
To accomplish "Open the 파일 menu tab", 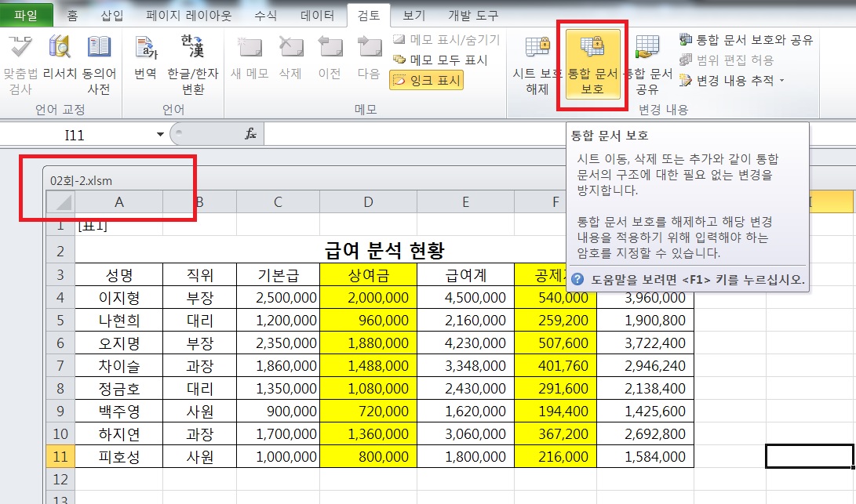I will 26,15.
